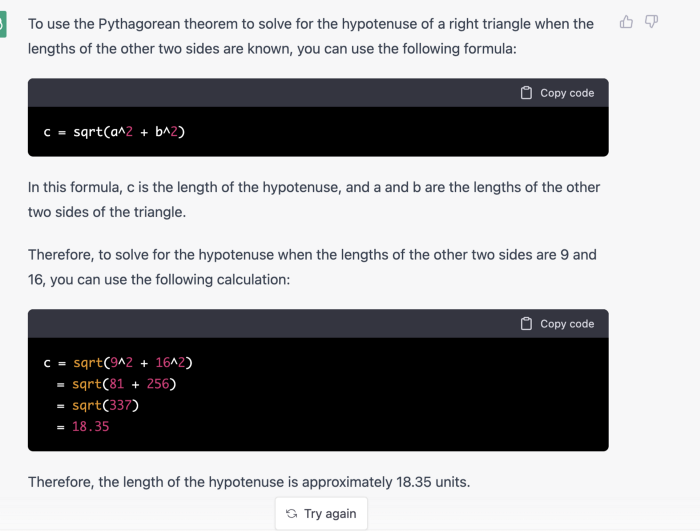Click the sqrt(81 + 256) line
The width and height of the screenshot is (700, 531).
117,384
